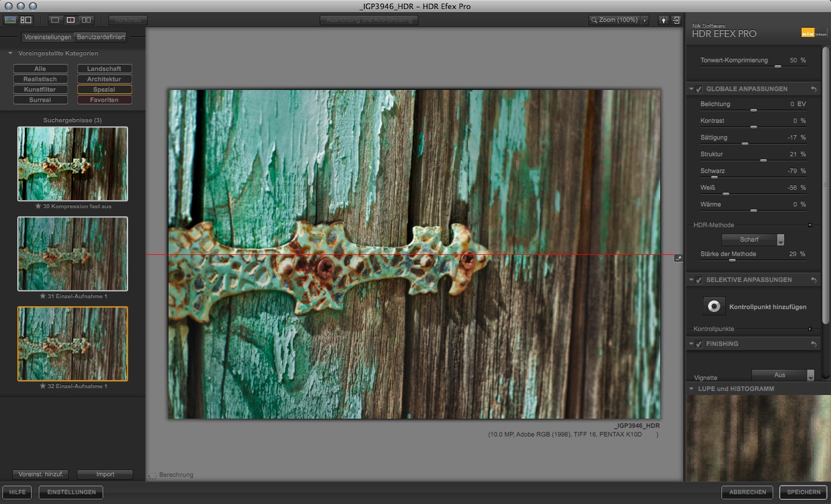
Task: Collapse the LUPE und HISTOGRAMM panel
Action: click(691, 389)
